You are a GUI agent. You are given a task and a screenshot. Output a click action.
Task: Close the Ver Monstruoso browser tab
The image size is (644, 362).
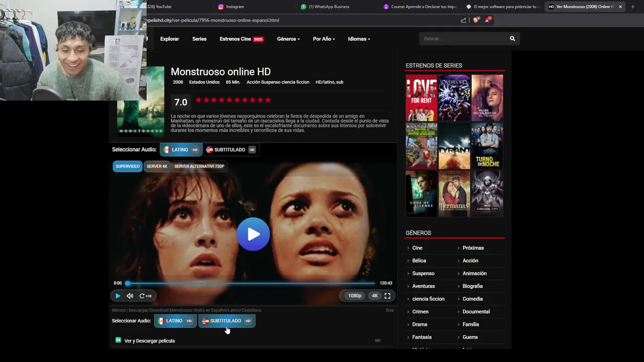tap(620, 7)
